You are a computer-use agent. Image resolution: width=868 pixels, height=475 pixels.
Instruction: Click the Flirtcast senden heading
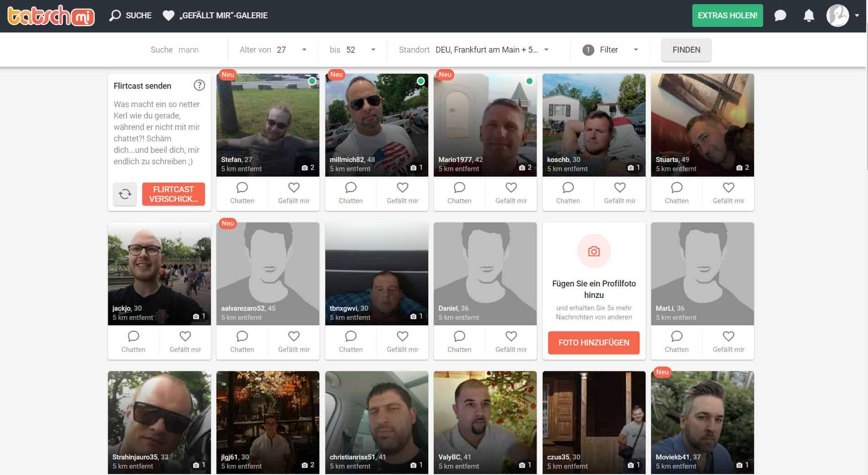click(142, 86)
